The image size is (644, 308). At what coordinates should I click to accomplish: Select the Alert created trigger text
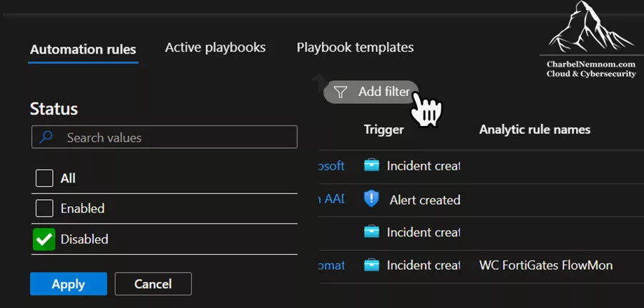[424, 201]
